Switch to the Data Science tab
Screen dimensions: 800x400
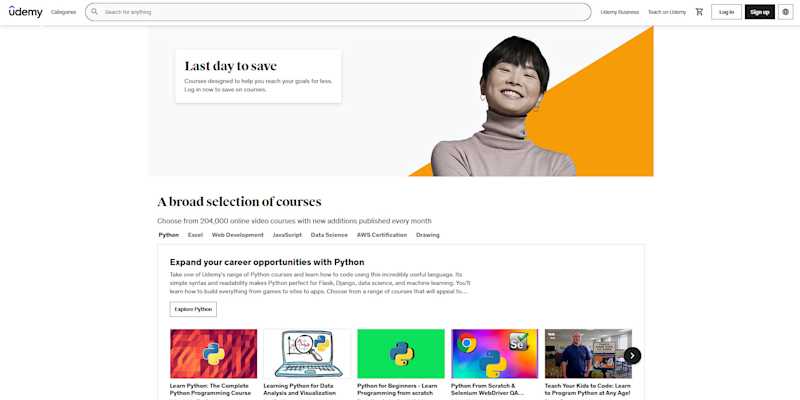[329, 235]
